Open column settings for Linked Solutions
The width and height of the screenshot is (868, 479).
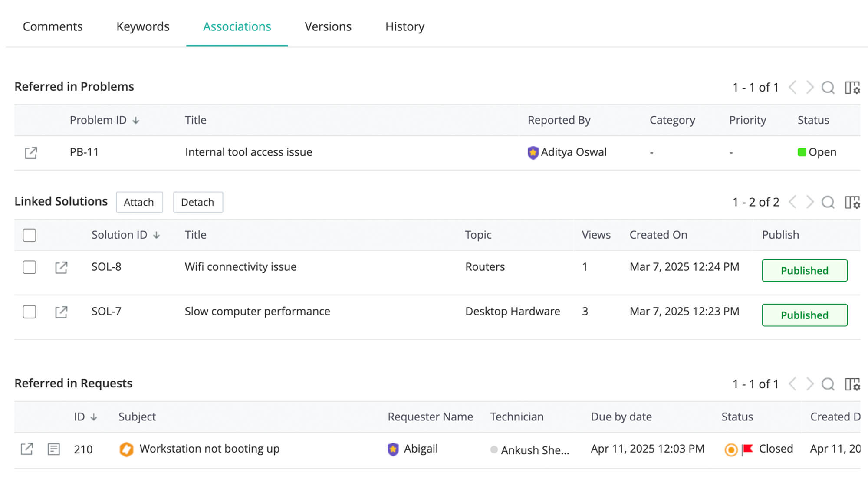(x=851, y=202)
